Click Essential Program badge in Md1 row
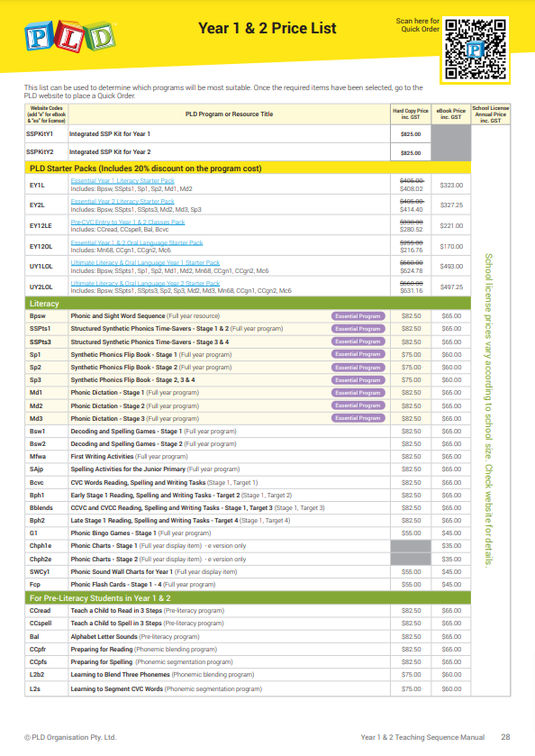This screenshot has height=756, width=535. 358,393
